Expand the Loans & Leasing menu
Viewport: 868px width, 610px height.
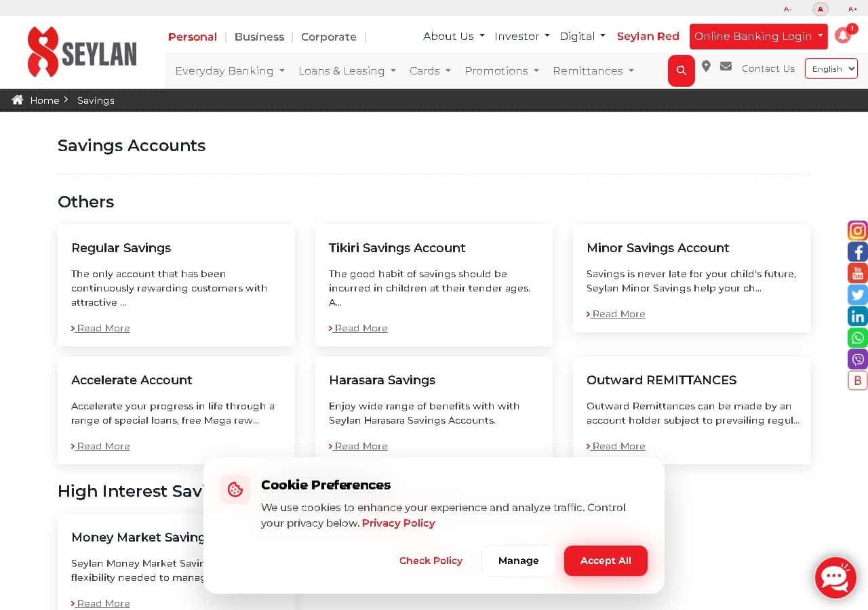pos(347,70)
